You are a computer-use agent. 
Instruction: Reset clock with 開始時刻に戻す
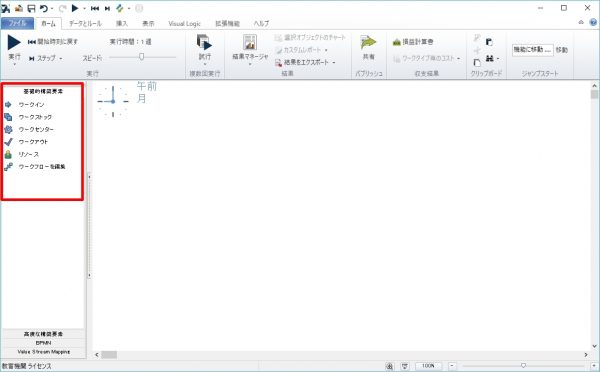53,41
